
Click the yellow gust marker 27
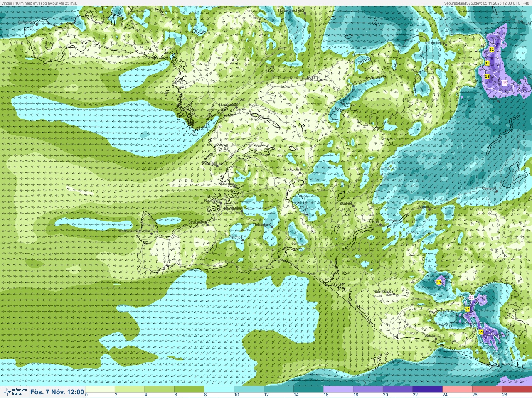click(439, 282)
